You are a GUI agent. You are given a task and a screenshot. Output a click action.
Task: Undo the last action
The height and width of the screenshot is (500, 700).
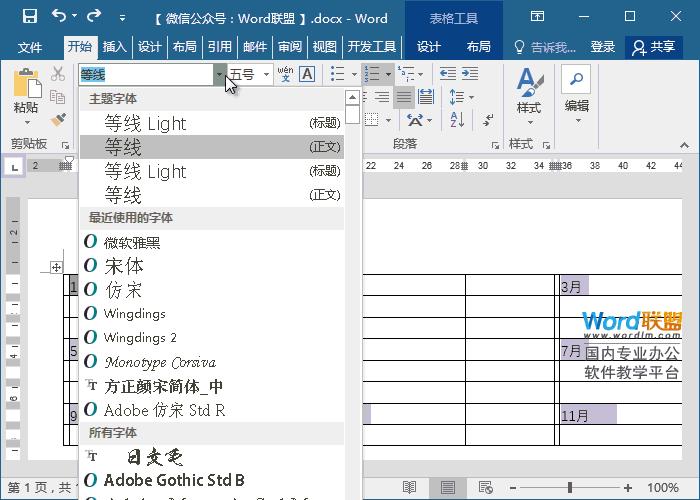point(58,16)
